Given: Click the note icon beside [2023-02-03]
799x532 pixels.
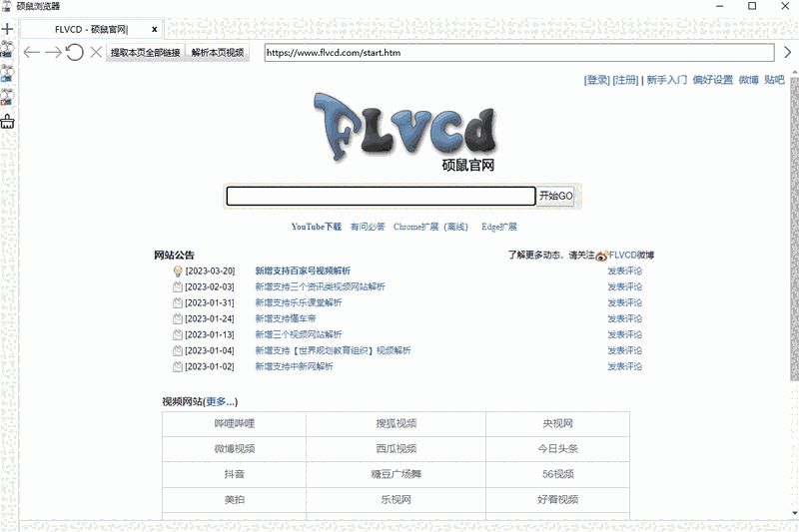Looking at the screenshot, I should click(x=178, y=287).
